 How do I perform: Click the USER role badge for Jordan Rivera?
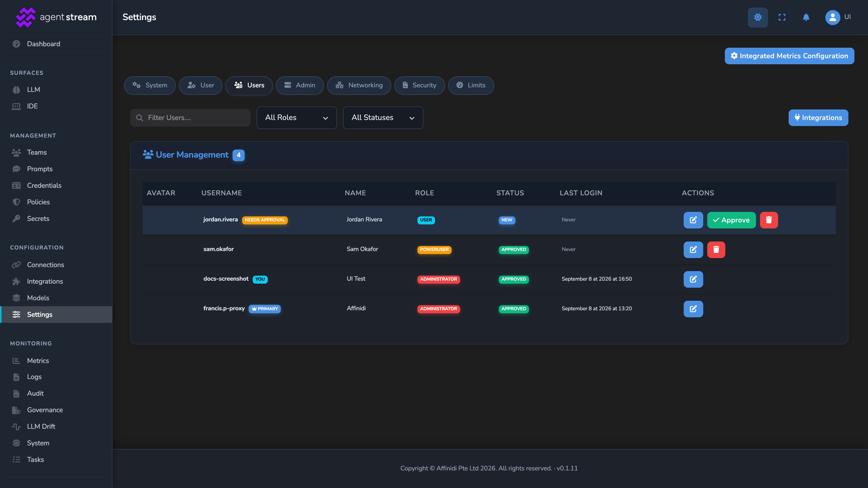(426, 220)
